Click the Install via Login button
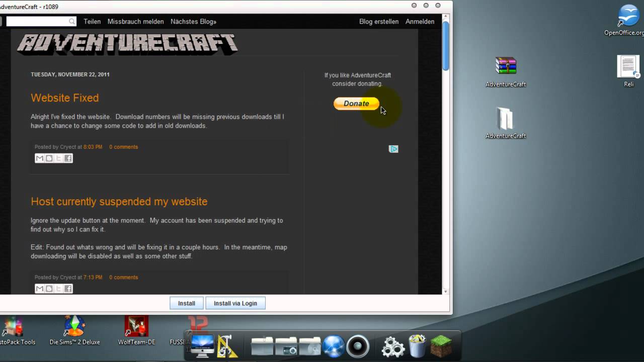 tap(235, 303)
